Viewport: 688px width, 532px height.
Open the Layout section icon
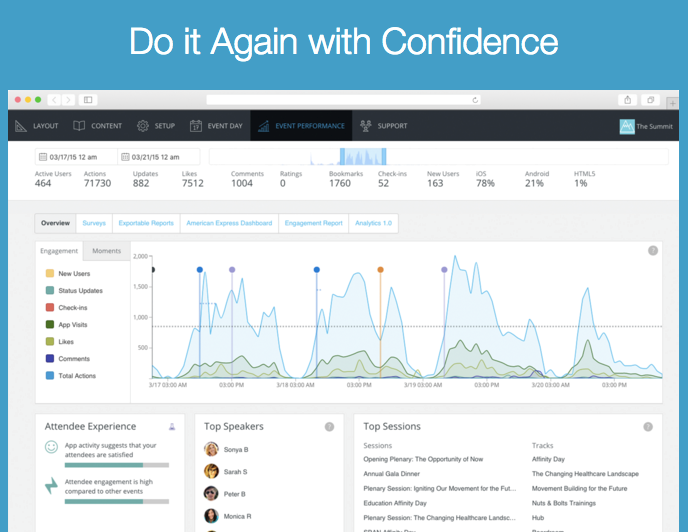(x=21, y=126)
